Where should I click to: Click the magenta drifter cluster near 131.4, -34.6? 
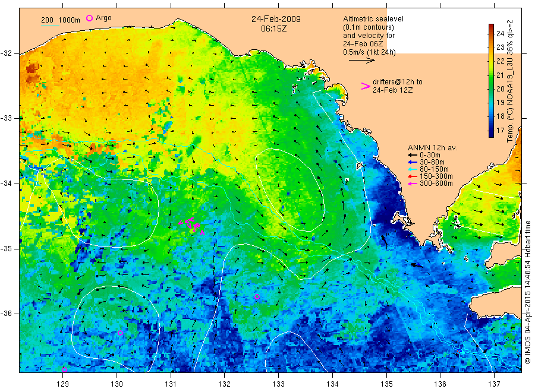(x=192, y=225)
